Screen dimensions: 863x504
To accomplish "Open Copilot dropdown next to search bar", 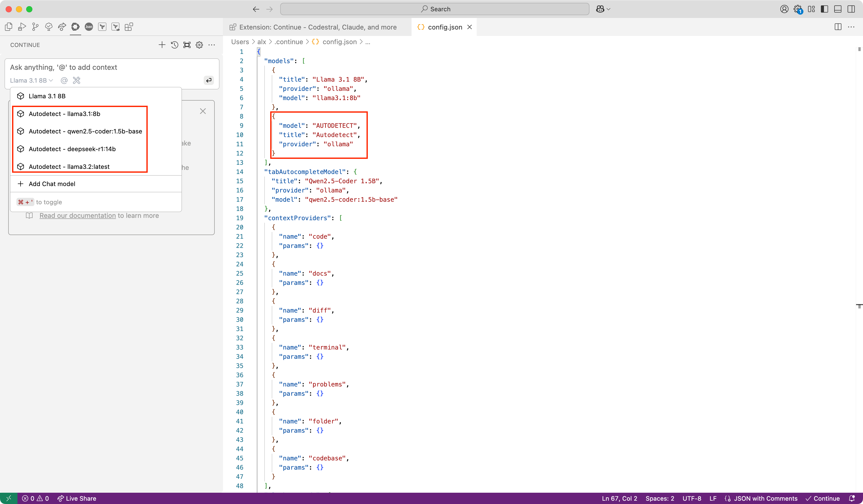I will point(603,9).
